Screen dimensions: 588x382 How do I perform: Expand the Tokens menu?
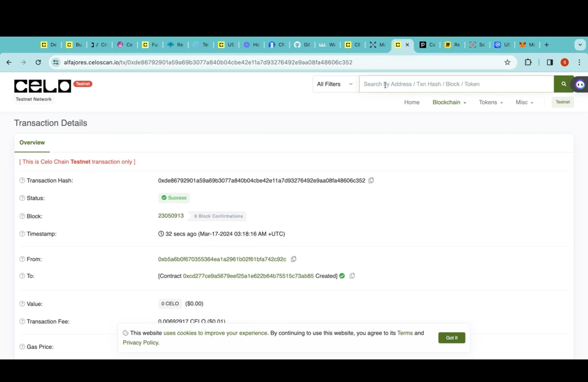pyautogui.click(x=491, y=102)
